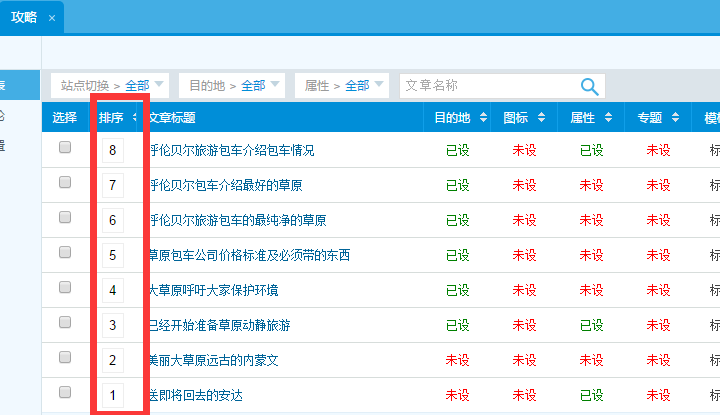The width and height of the screenshot is (720, 415).
Task: Click 未设 图标 status in first row
Action: point(524,150)
